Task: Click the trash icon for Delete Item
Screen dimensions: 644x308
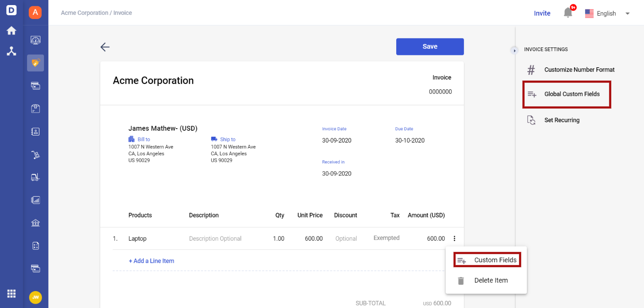Action: 461,280
